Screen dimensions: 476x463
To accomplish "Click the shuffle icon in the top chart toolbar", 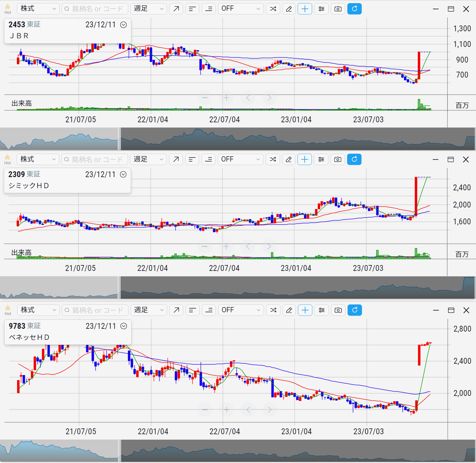I will (x=273, y=9).
